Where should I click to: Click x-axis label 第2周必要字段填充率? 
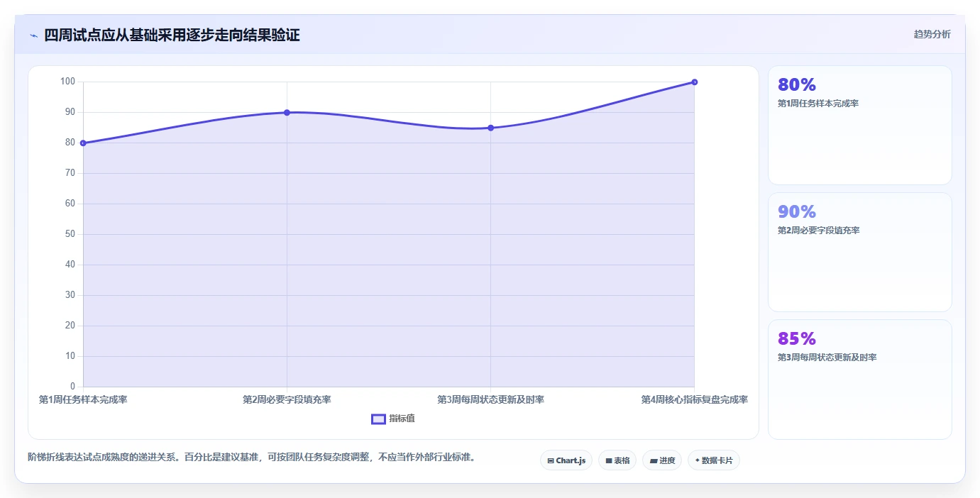tap(287, 400)
